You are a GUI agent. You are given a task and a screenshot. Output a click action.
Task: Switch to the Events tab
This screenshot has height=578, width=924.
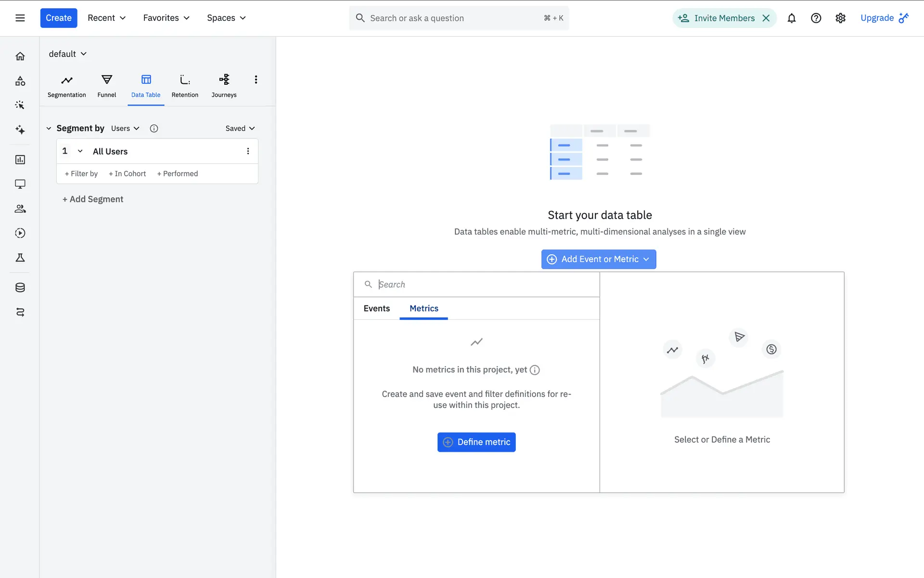[x=376, y=308]
